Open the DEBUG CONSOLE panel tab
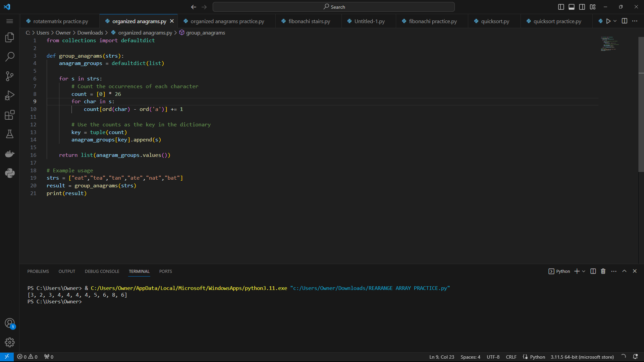Screen dimensions: 644x362 click(102, 271)
